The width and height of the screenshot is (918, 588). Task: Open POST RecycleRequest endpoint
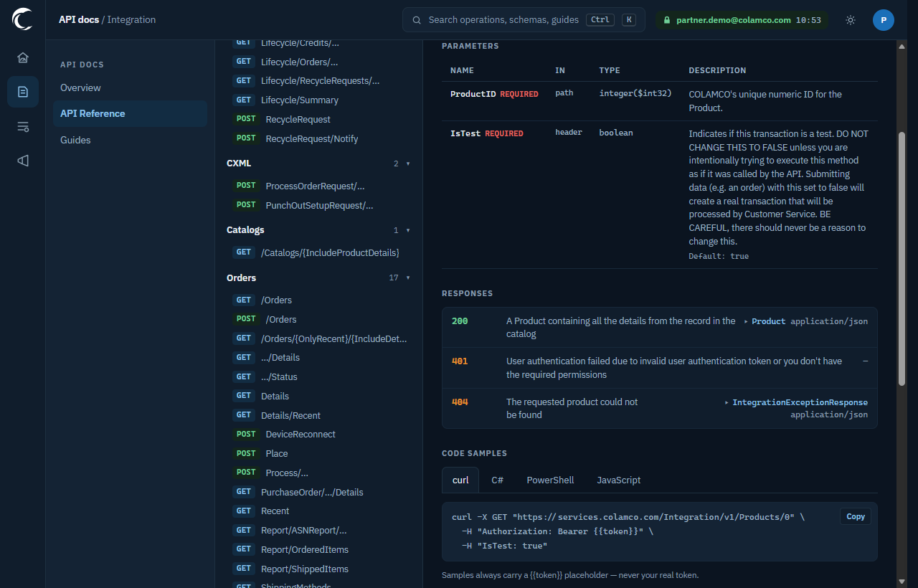coord(319,119)
